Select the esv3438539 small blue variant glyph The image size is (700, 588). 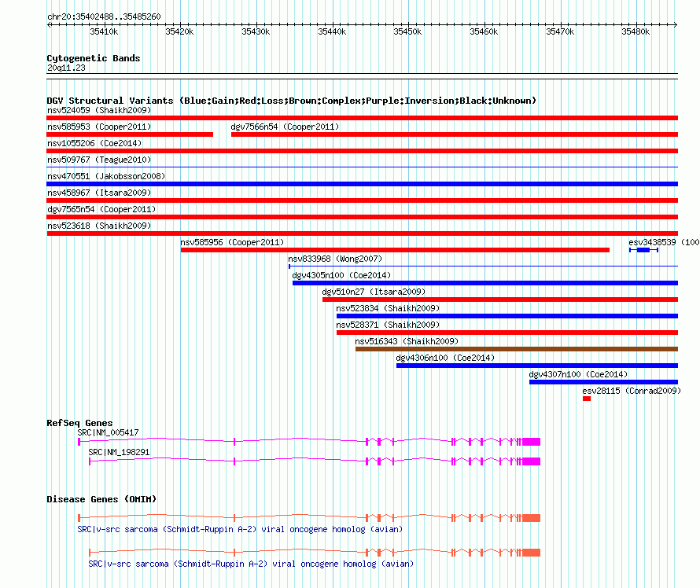[x=643, y=250]
